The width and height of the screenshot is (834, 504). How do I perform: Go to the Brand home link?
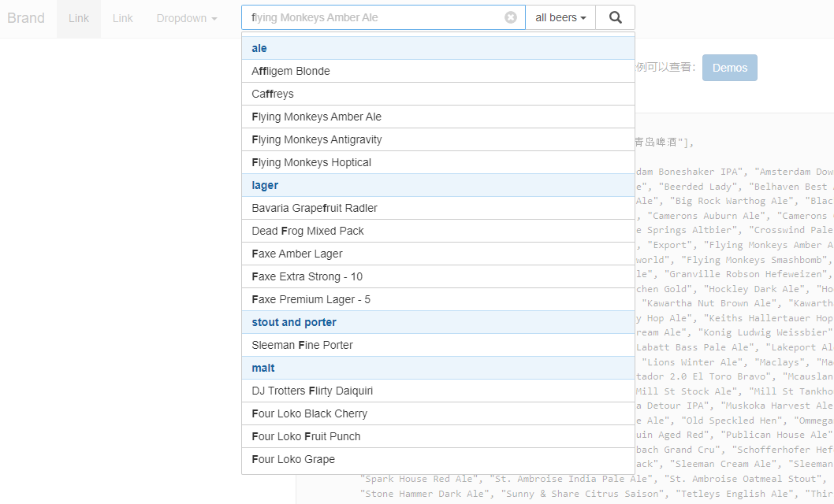pos(26,18)
